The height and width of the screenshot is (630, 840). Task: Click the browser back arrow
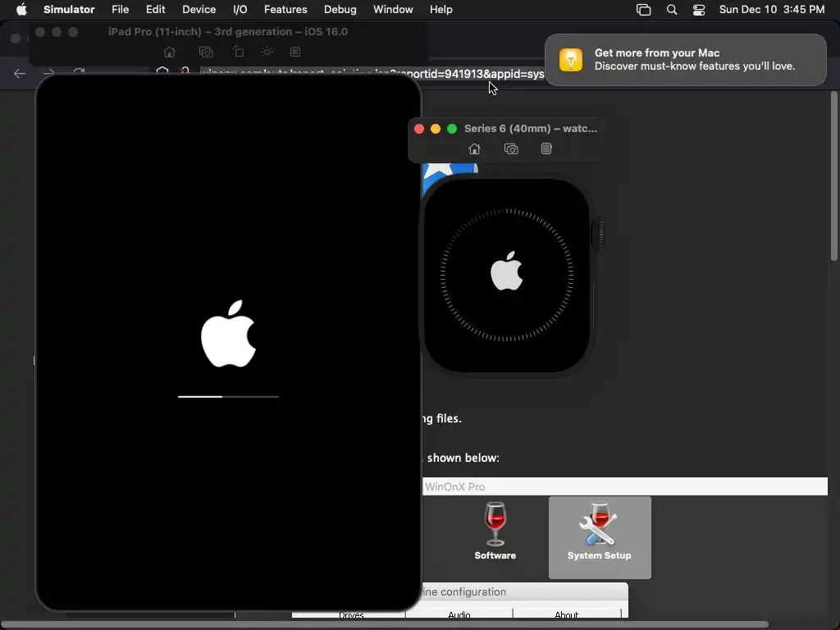(20, 73)
